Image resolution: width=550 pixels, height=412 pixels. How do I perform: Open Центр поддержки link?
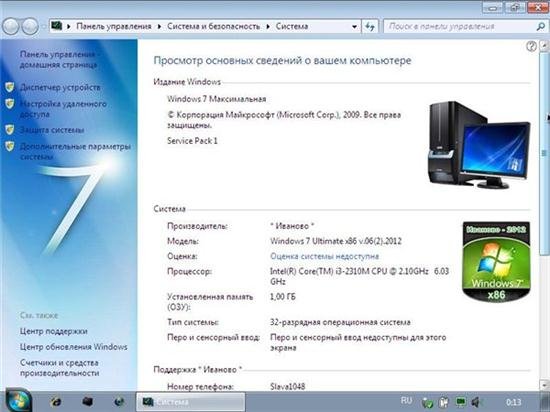tap(54, 331)
